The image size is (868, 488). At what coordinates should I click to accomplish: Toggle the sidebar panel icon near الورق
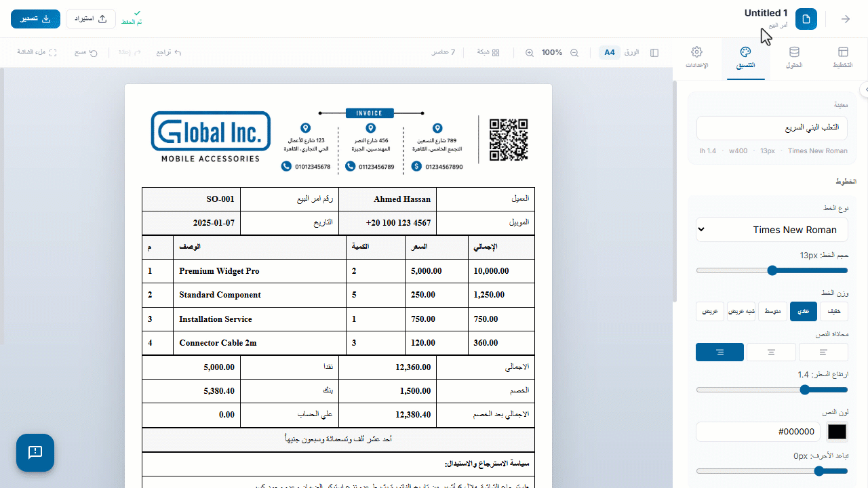click(654, 52)
